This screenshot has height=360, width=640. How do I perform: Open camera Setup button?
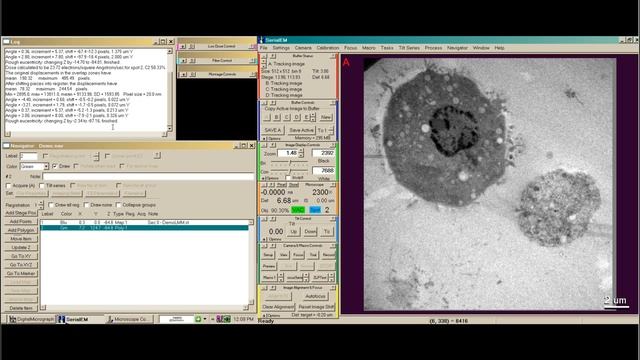coord(268,255)
